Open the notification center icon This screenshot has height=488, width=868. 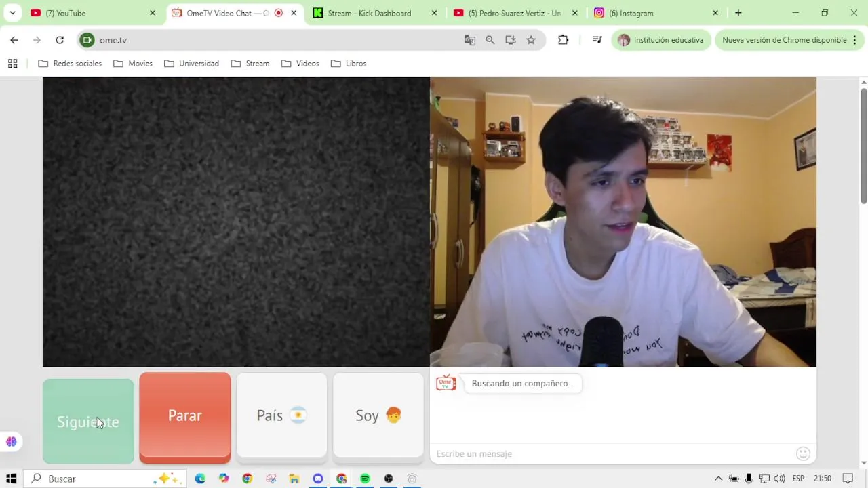coord(848,479)
